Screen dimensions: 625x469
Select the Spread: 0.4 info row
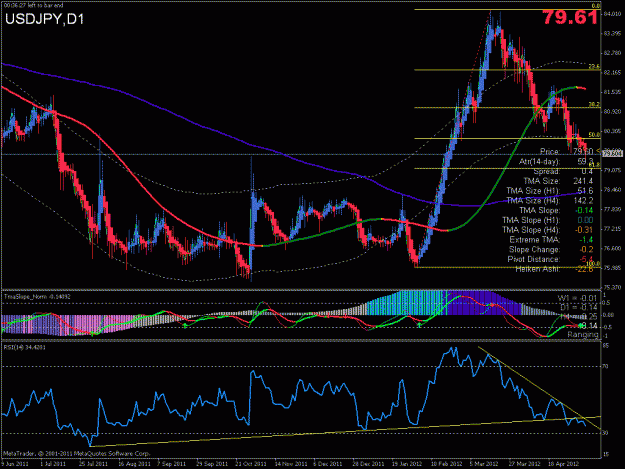[x=563, y=171]
